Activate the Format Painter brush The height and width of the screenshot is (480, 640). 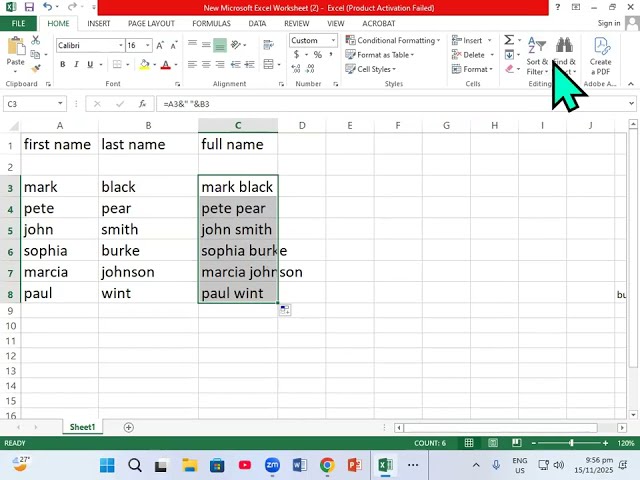[36, 68]
